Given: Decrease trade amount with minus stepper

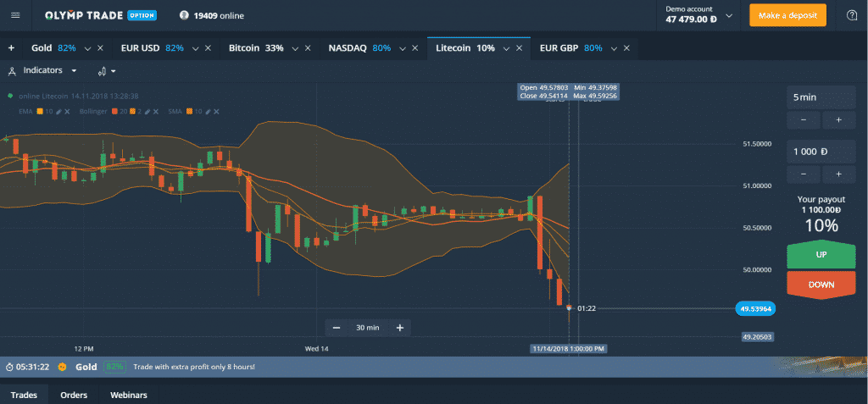Looking at the screenshot, I should 803,174.
